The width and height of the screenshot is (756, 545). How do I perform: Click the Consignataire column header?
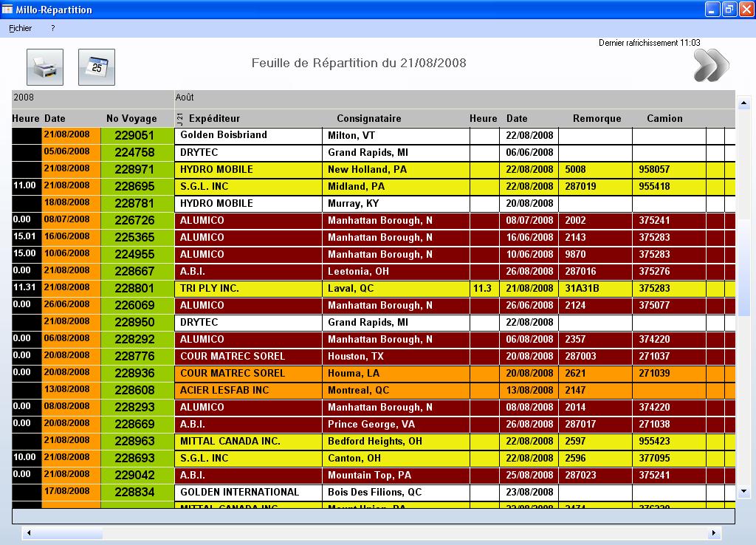tap(369, 119)
